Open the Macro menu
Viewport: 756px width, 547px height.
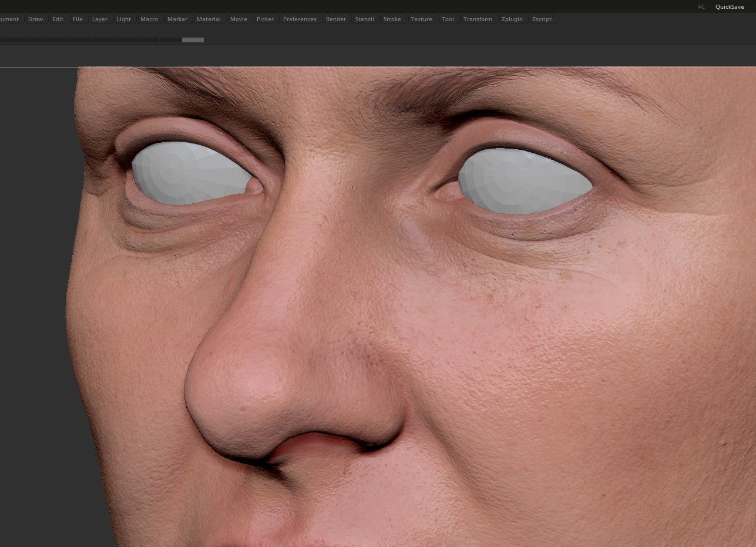pos(149,19)
